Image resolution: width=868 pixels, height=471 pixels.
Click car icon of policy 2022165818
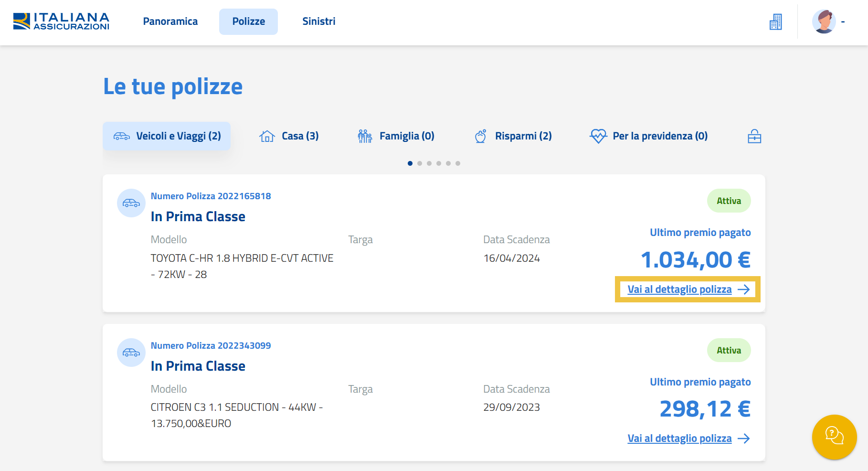(x=131, y=203)
